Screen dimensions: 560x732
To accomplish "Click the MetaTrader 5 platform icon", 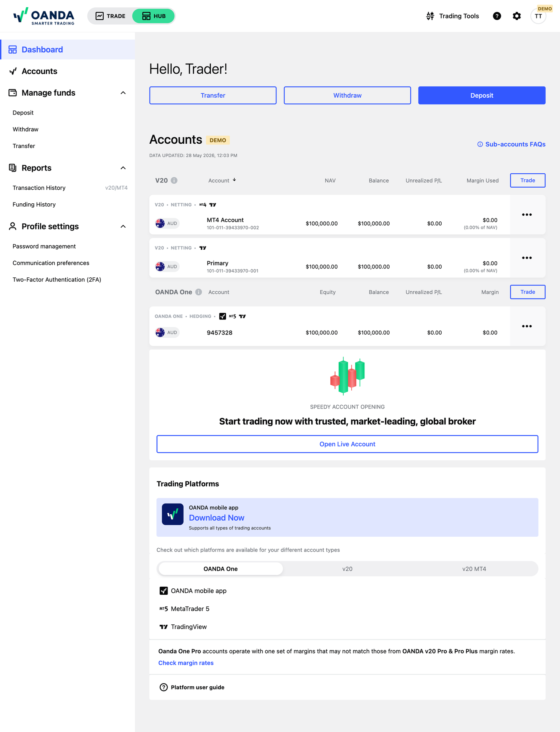I will 164,609.
